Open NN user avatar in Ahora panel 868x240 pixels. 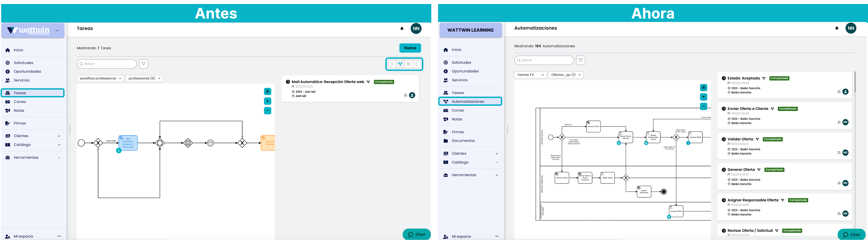851,28
